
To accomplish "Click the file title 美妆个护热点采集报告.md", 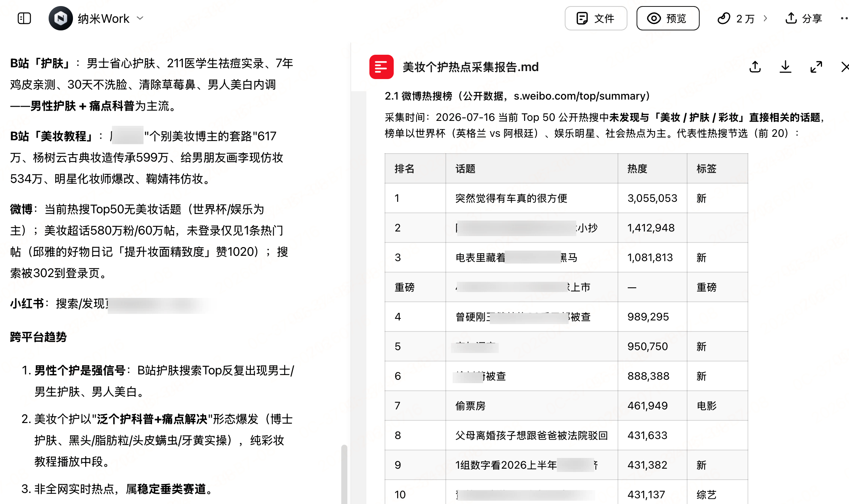I will (x=470, y=67).
